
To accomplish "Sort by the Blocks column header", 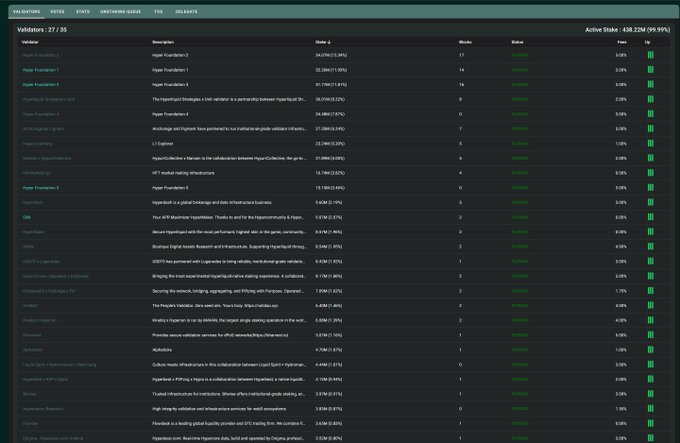I will pos(465,42).
